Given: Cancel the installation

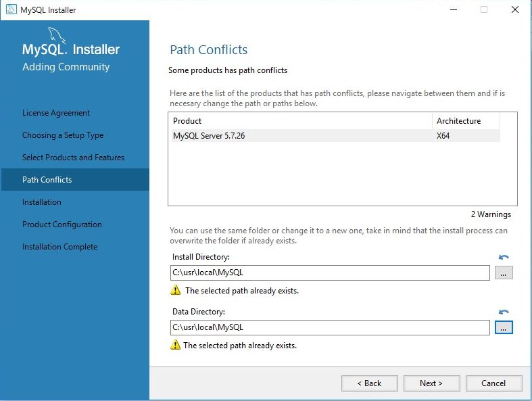Looking at the screenshot, I should (493, 383).
